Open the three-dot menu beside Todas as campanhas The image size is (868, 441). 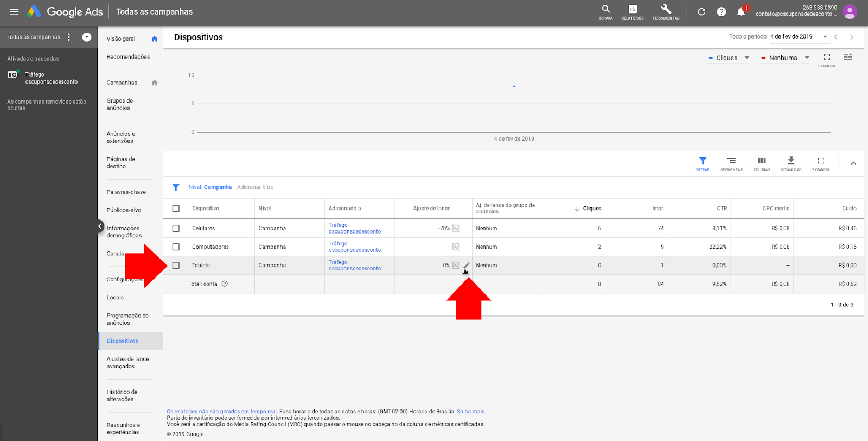(x=69, y=37)
